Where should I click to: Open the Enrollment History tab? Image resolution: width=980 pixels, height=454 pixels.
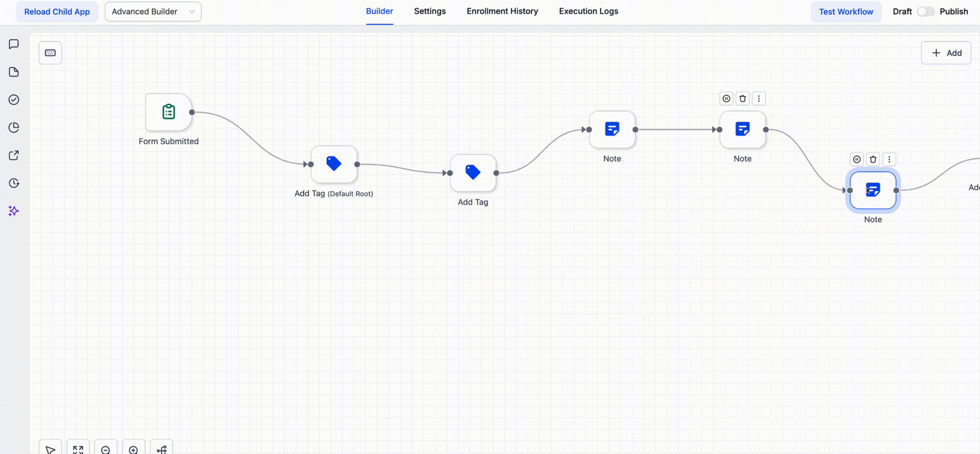tap(502, 11)
